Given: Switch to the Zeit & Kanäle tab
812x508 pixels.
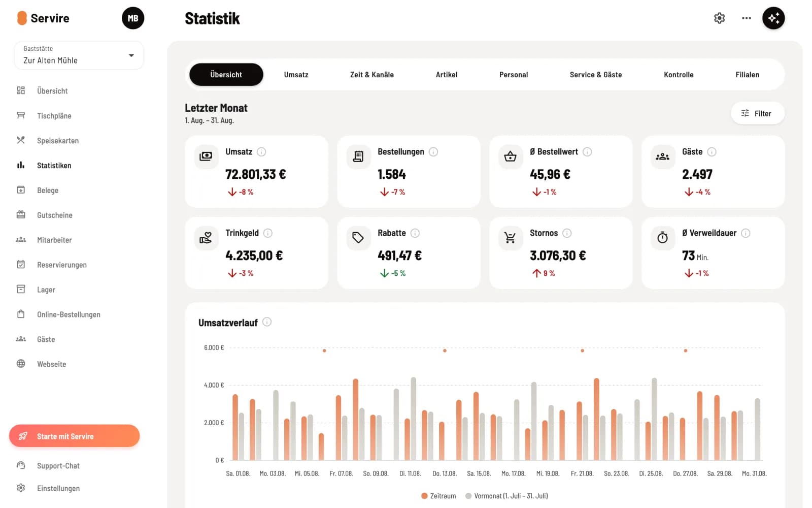Looking at the screenshot, I should pos(372,75).
